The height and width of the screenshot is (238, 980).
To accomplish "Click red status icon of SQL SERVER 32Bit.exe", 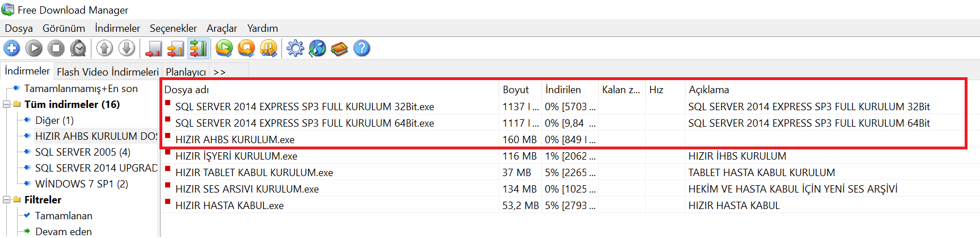I will [x=168, y=103].
